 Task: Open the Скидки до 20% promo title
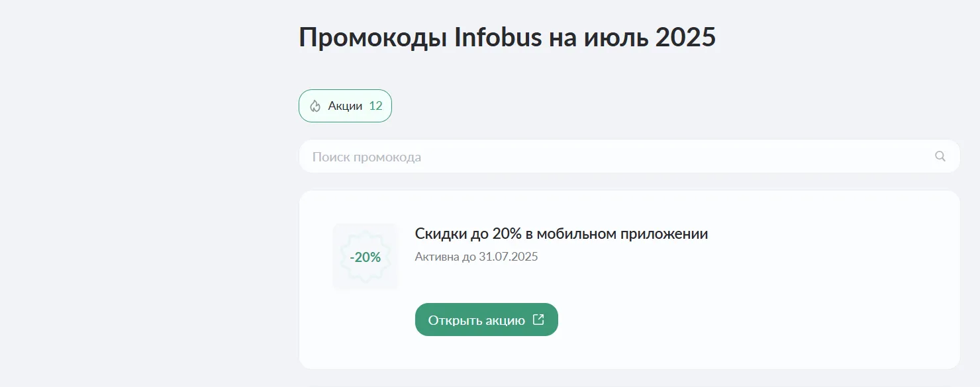coord(561,234)
